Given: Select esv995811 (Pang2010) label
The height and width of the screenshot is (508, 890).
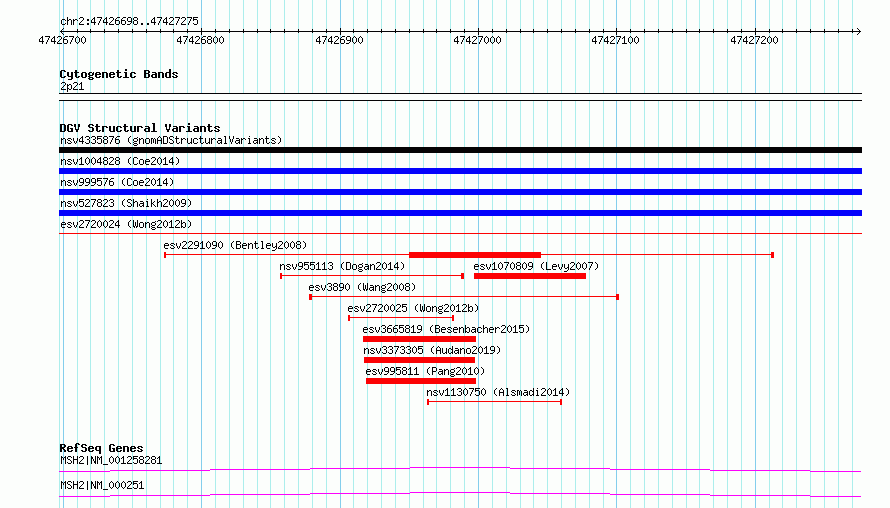Looking at the screenshot, I should click(x=425, y=371).
